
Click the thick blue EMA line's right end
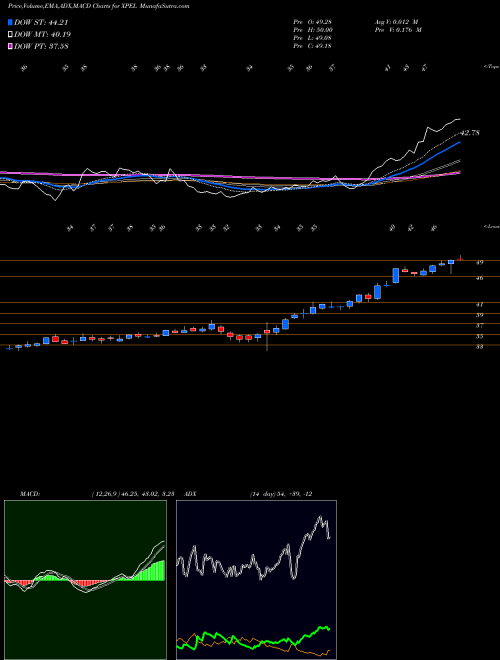pyautogui.click(x=459, y=143)
